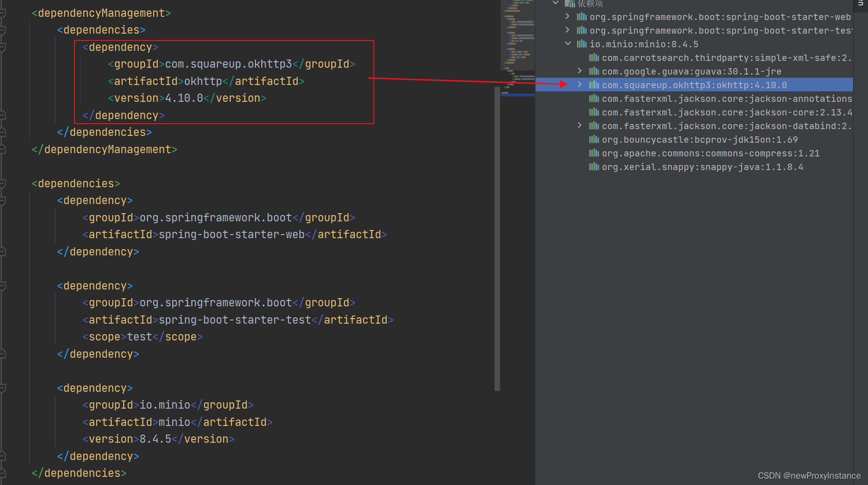Click library icon of jackson-annotations row
The image size is (868, 485).
coord(594,99)
